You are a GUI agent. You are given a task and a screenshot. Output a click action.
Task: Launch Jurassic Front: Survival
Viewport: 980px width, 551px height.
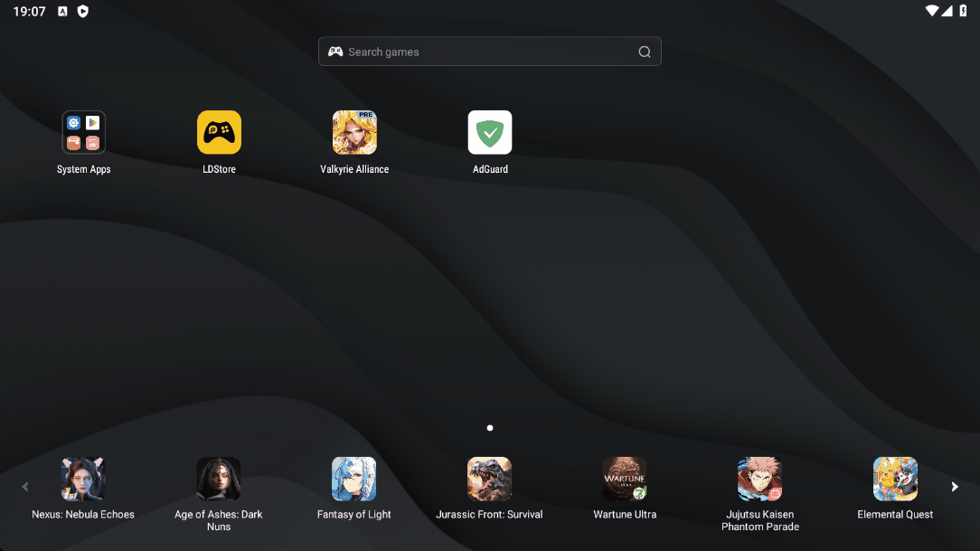[489, 480]
